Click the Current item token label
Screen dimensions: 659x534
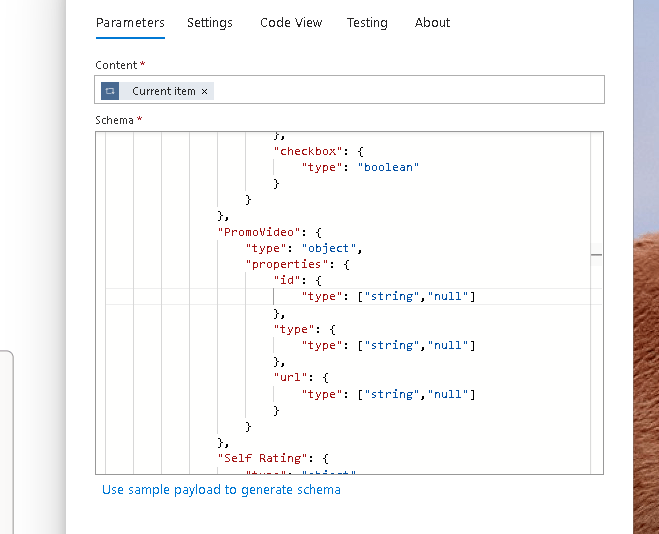coord(163,91)
